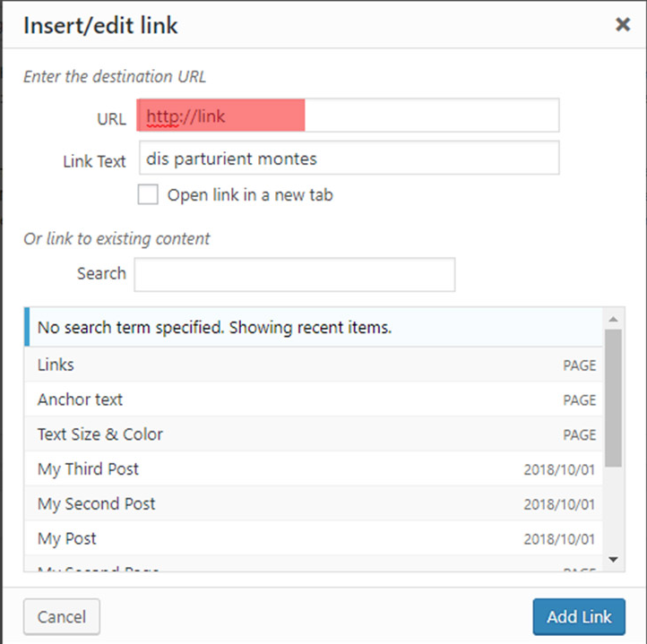647x644 pixels.
Task: Choose My Post from recent items
Action: pyautogui.click(x=314, y=539)
